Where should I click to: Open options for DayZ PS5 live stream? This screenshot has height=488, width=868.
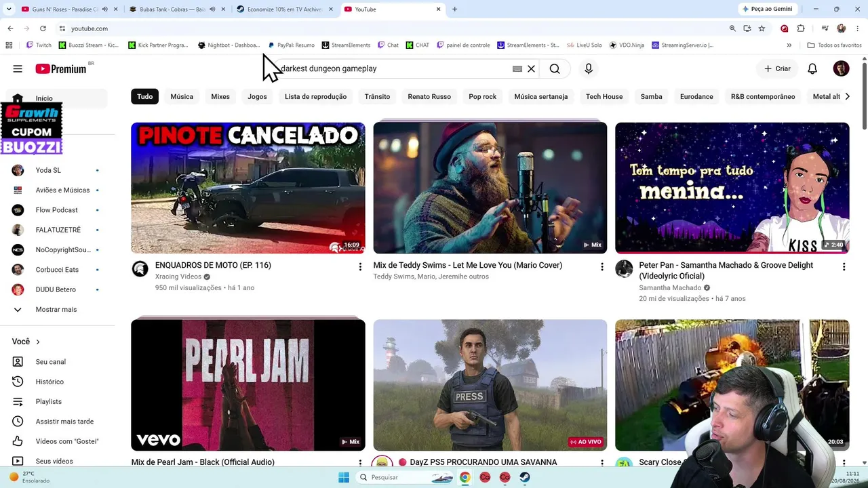[601, 463]
